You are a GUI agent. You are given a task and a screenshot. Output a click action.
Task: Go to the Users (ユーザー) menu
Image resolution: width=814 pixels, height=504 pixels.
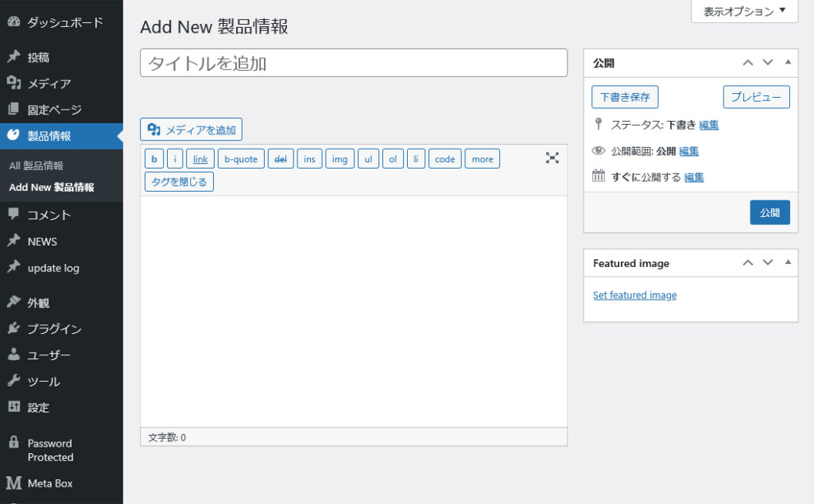pos(48,355)
